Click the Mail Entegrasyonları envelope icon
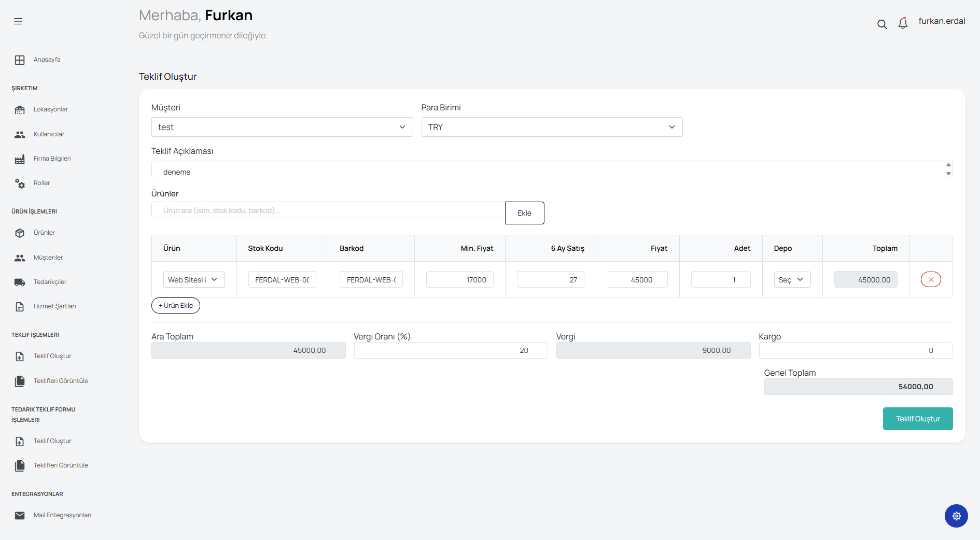 (x=20, y=516)
